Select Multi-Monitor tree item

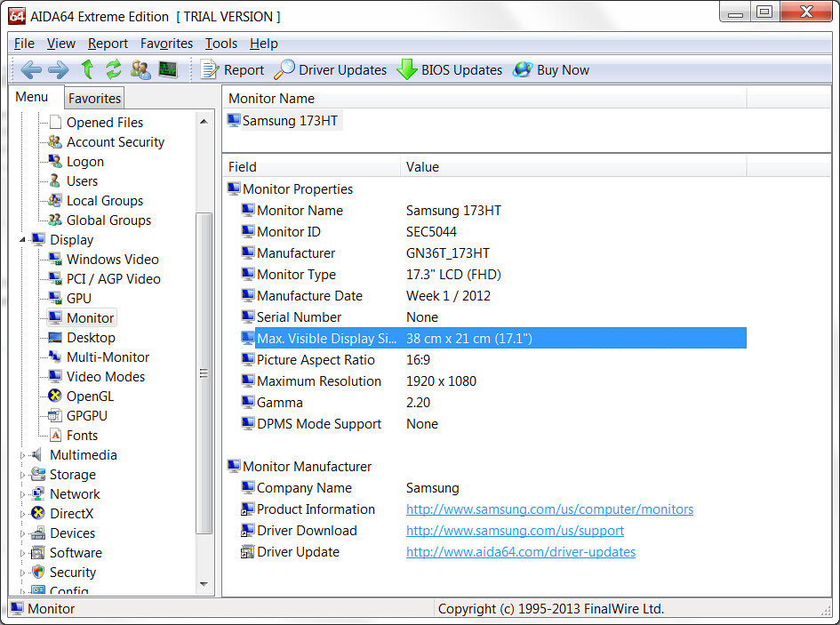(x=108, y=357)
